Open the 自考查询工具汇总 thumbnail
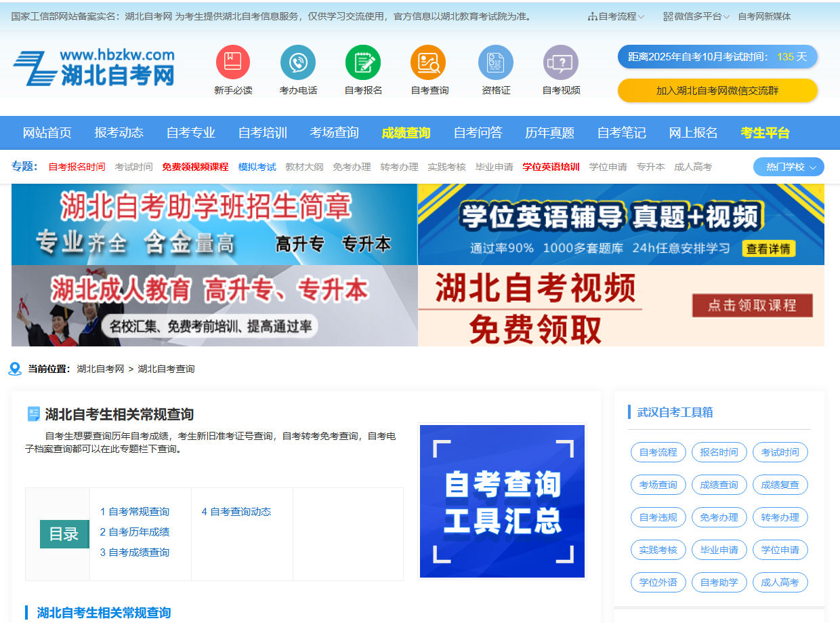Image resolution: width=840 pixels, height=623 pixels. click(501, 501)
